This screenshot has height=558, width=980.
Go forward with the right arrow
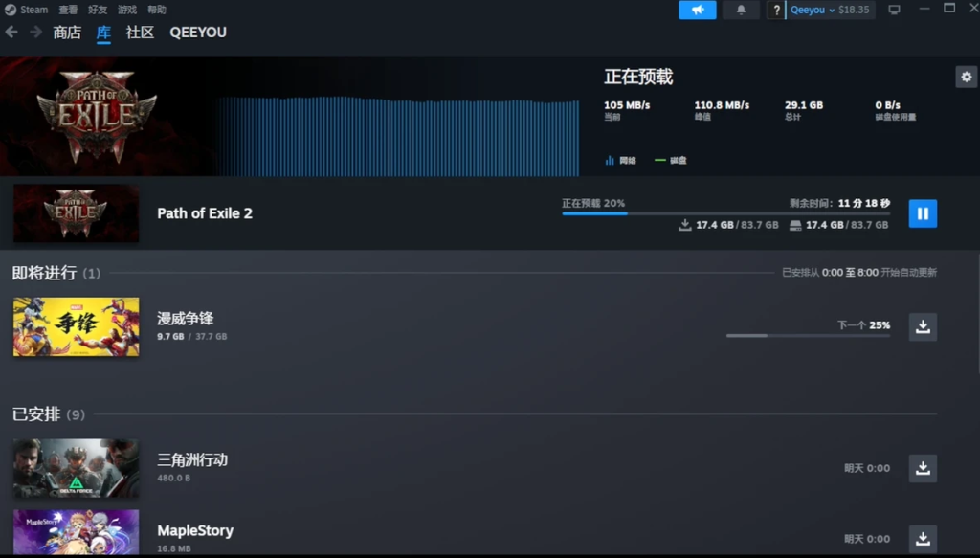(35, 32)
